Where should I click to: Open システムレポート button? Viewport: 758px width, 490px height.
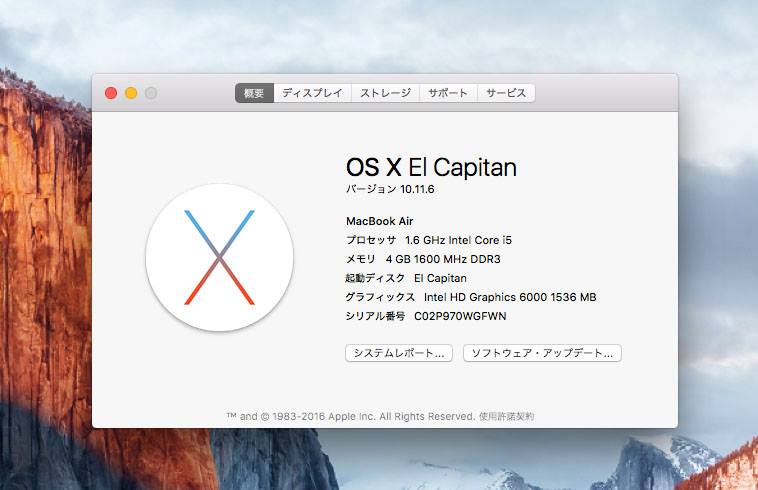[399, 353]
